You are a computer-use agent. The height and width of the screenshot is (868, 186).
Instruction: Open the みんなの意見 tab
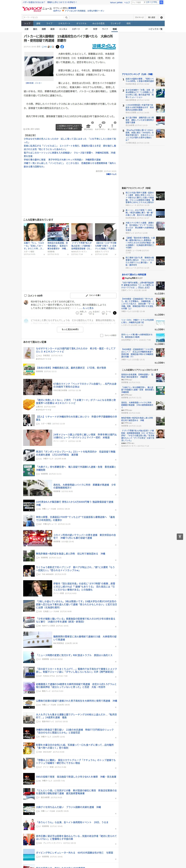point(99,24)
